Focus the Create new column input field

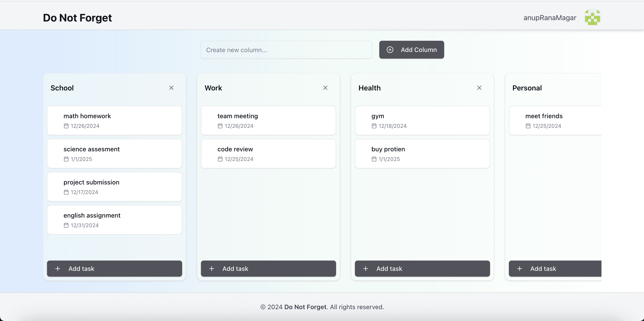click(286, 50)
